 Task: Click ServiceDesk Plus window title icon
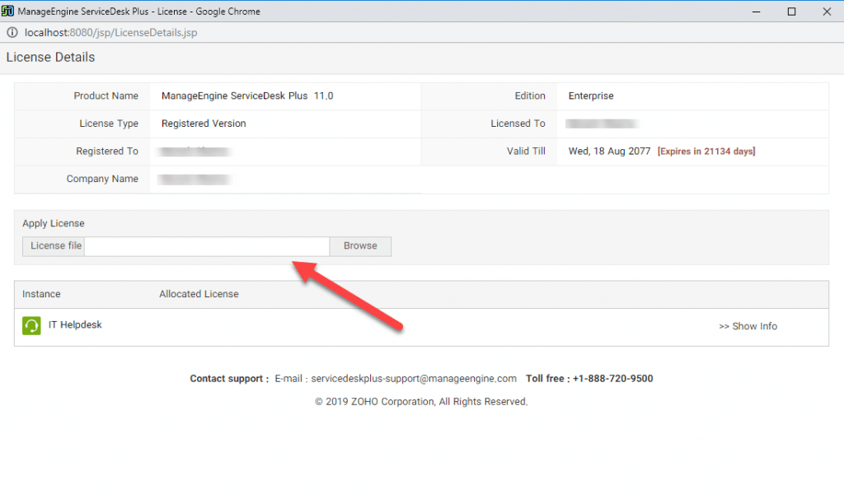click(7, 11)
